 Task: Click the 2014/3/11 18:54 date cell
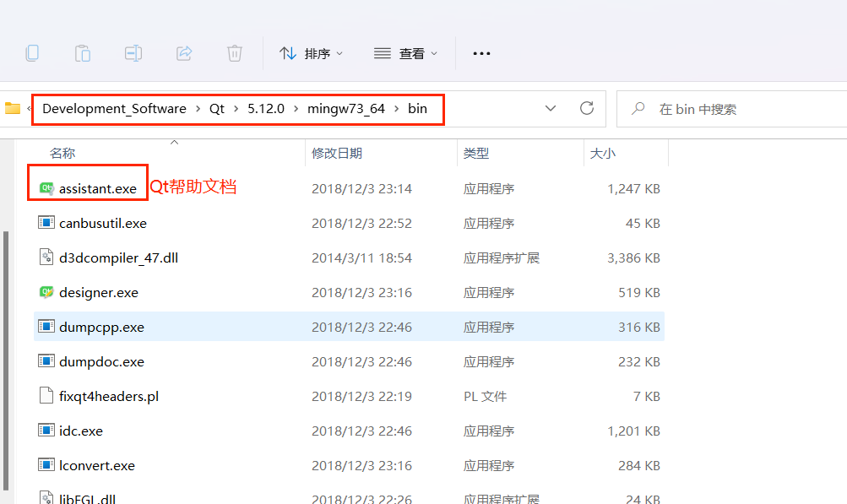(361, 257)
